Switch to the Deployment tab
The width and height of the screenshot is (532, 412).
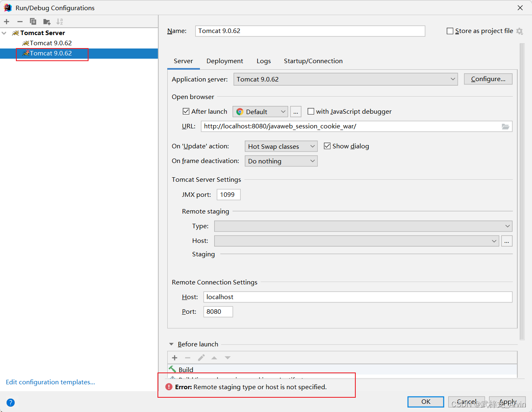(225, 61)
